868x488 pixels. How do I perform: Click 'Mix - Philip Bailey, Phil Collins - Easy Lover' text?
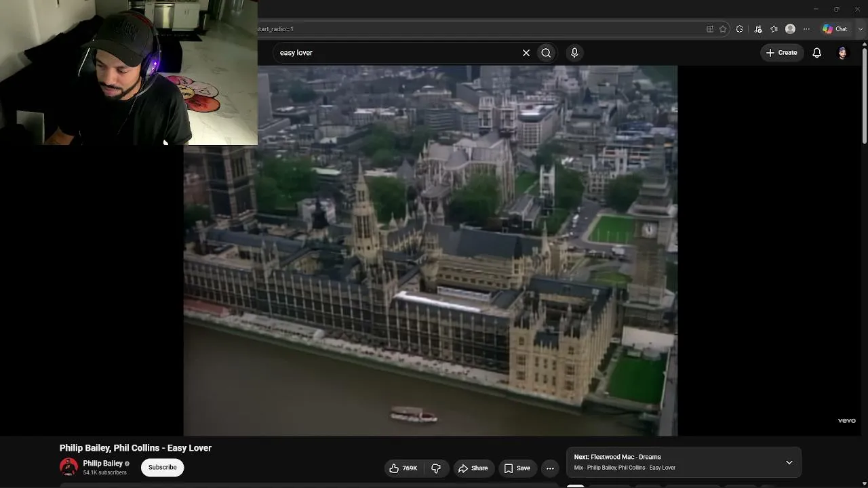pyautogui.click(x=625, y=468)
